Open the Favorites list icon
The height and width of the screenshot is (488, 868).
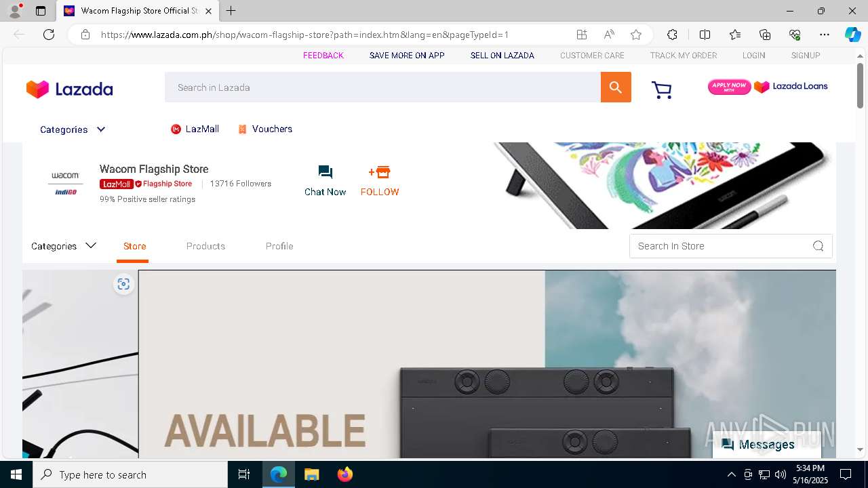click(x=735, y=35)
